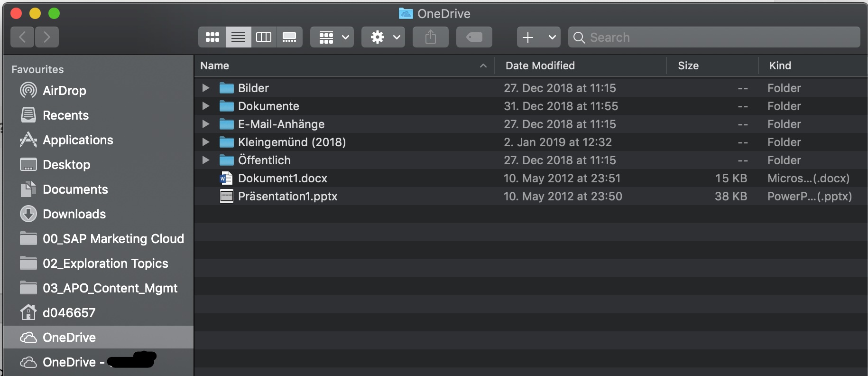The height and width of the screenshot is (376, 868).
Task: Switch to icon view
Action: point(212,37)
